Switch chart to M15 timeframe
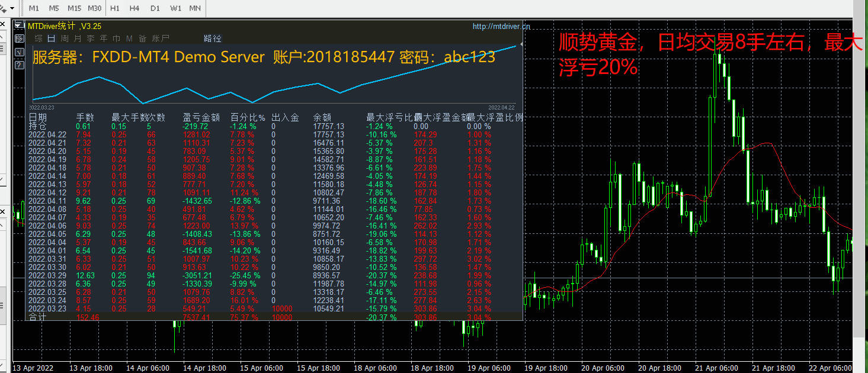 point(74,8)
